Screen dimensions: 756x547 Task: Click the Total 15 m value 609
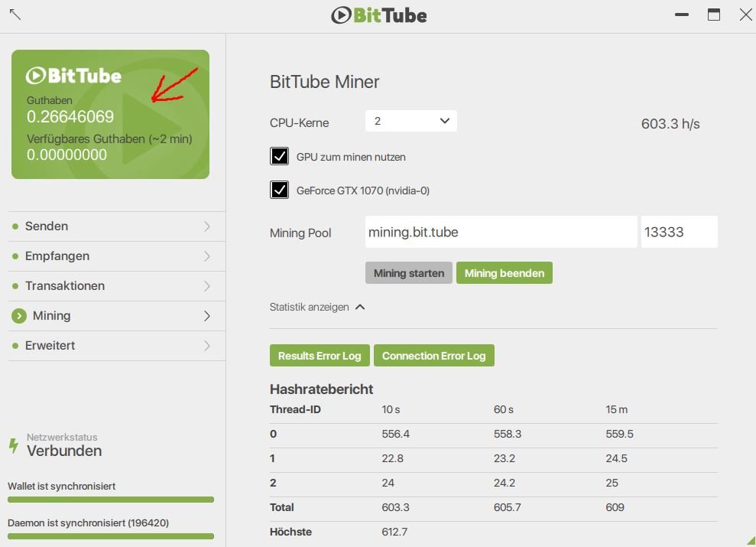(x=615, y=507)
